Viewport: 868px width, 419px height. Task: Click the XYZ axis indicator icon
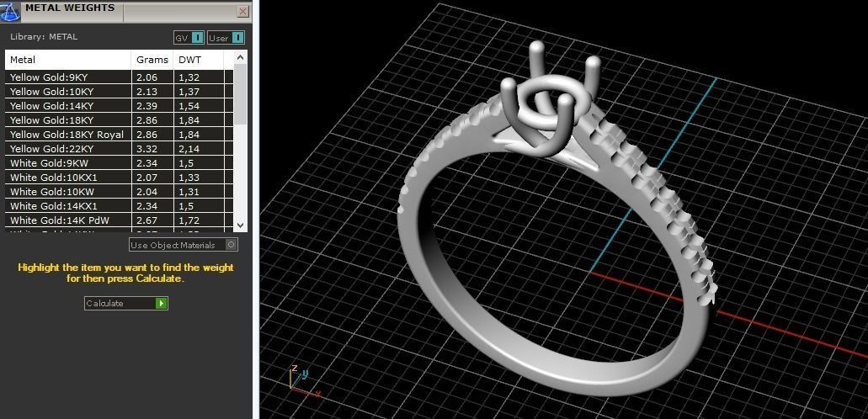tap(304, 381)
